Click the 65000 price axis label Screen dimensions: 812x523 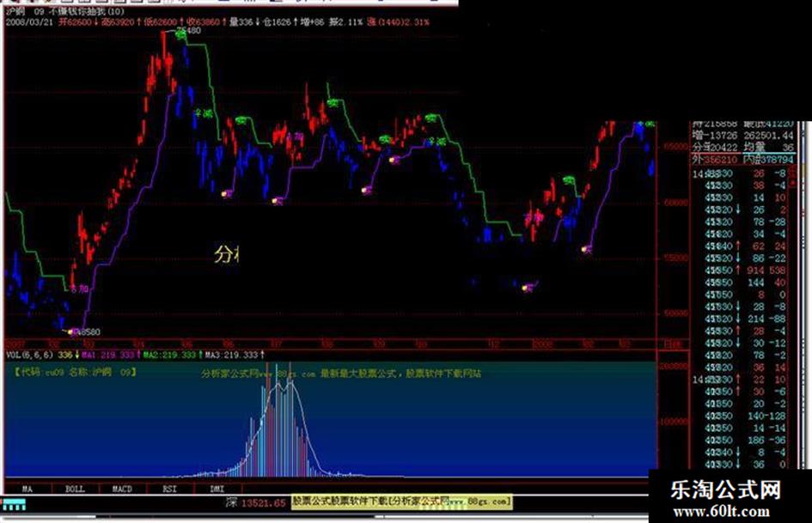(x=675, y=147)
